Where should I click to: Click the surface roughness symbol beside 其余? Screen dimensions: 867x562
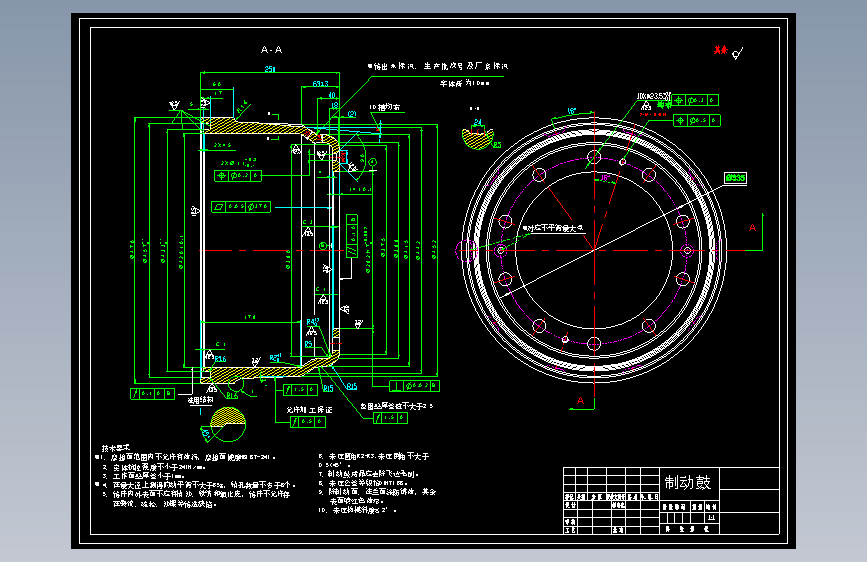(738, 54)
